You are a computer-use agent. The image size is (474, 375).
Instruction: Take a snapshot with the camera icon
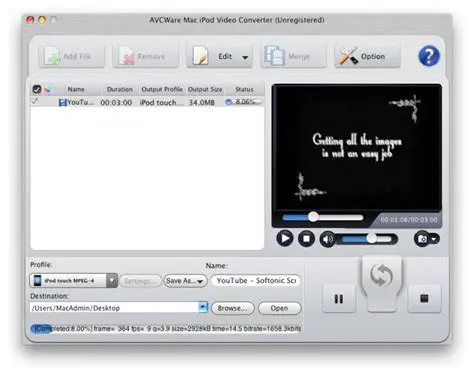click(422, 239)
